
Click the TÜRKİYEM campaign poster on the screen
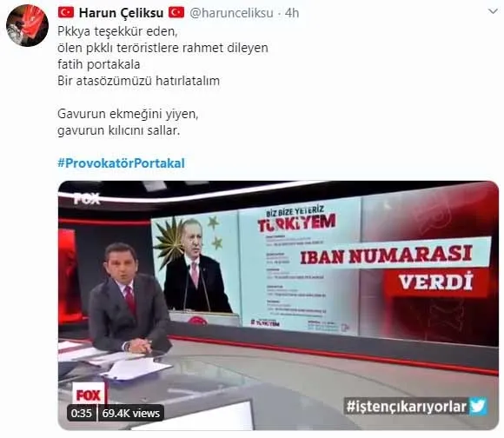299,267
